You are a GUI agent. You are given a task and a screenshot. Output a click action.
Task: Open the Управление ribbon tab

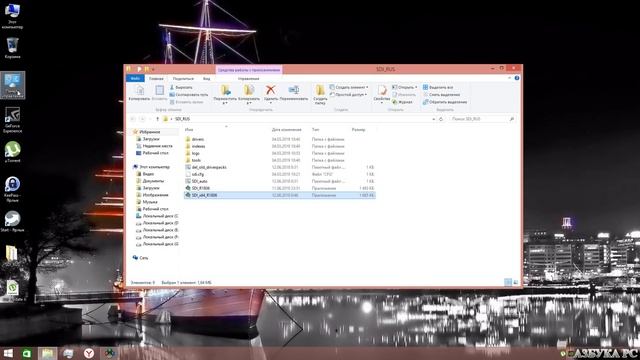click(249, 78)
